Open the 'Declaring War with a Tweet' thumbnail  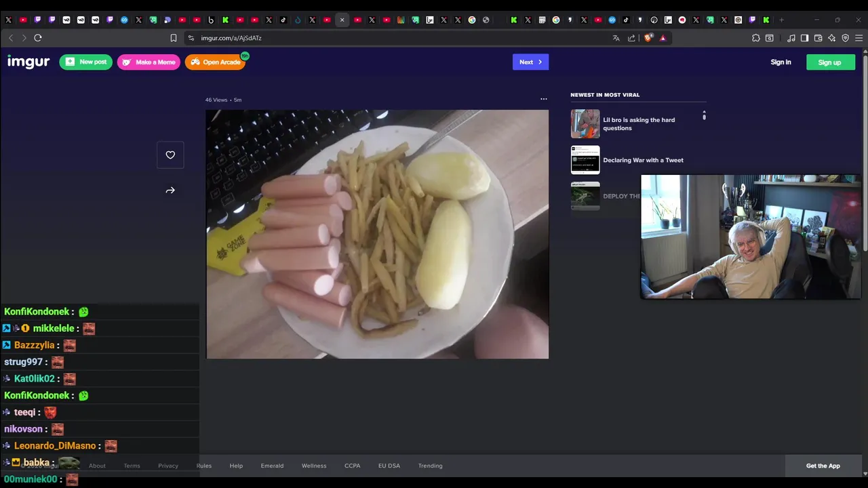point(585,160)
